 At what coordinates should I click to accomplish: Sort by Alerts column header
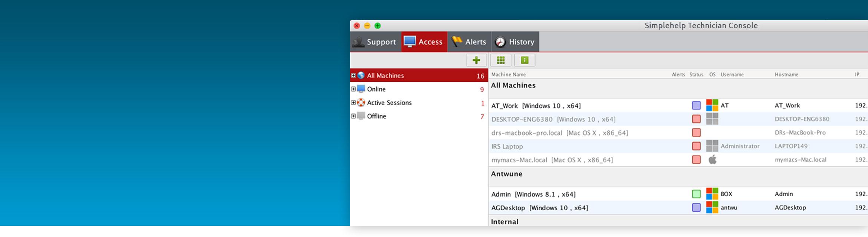click(x=678, y=74)
